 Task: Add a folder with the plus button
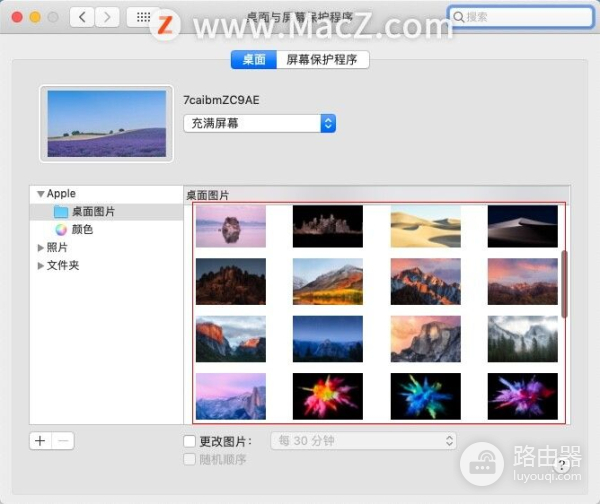point(41,441)
